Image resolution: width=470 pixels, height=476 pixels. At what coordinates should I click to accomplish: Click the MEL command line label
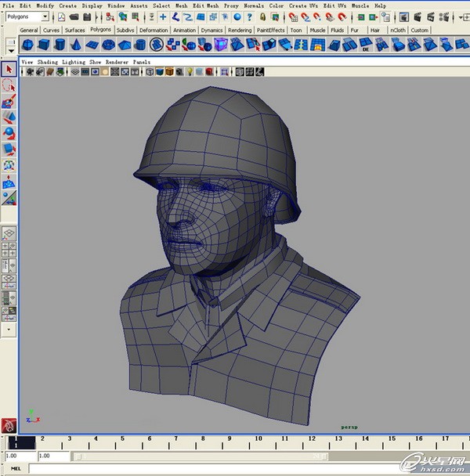16,469
